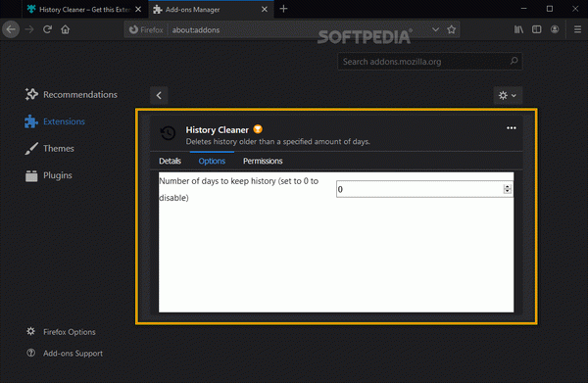Image resolution: width=588 pixels, height=383 pixels.
Task: Click the History Cleaner extension title
Action: coord(218,129)
